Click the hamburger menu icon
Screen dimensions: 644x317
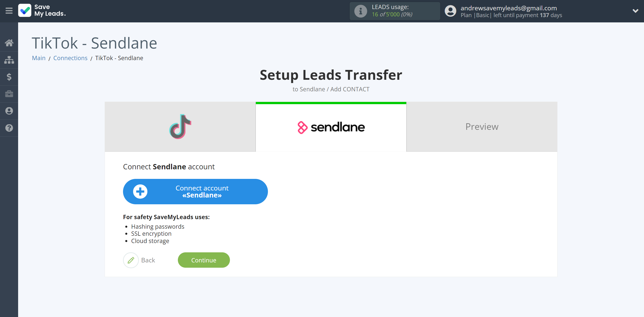(x=9, y=11)
